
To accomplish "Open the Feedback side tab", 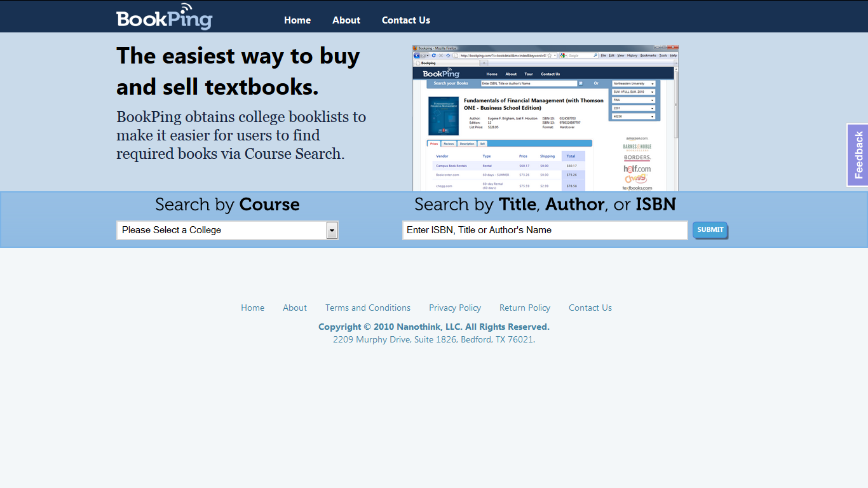I will click(858, 155).
